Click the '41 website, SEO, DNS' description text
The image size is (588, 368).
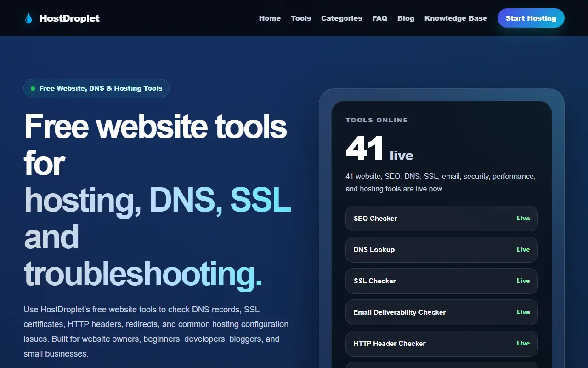441,183
